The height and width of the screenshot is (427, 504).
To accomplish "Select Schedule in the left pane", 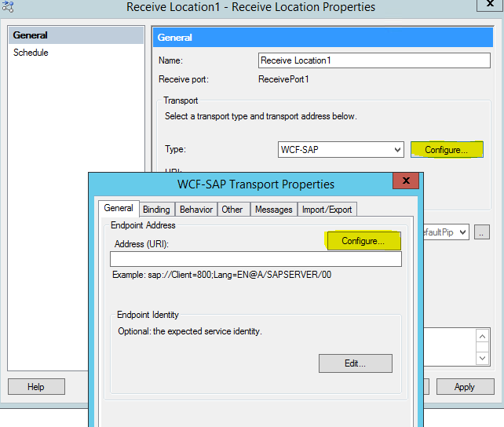I will pyautogui.click(x=31, y=53).
